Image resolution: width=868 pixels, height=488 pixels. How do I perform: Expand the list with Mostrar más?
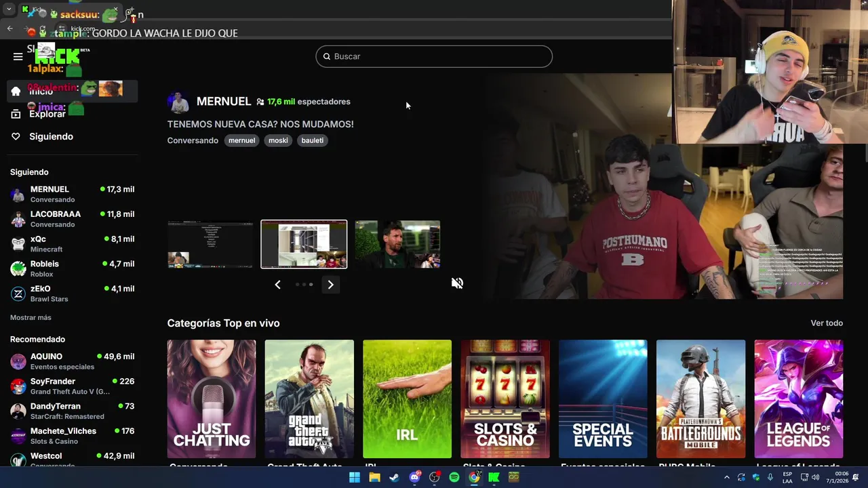tap(31, 317)
